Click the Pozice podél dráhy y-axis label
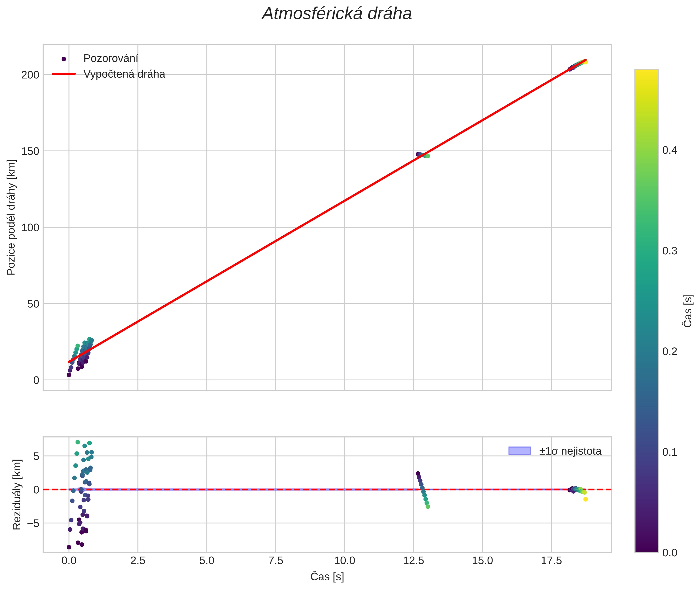 click(x=11, y=217)
